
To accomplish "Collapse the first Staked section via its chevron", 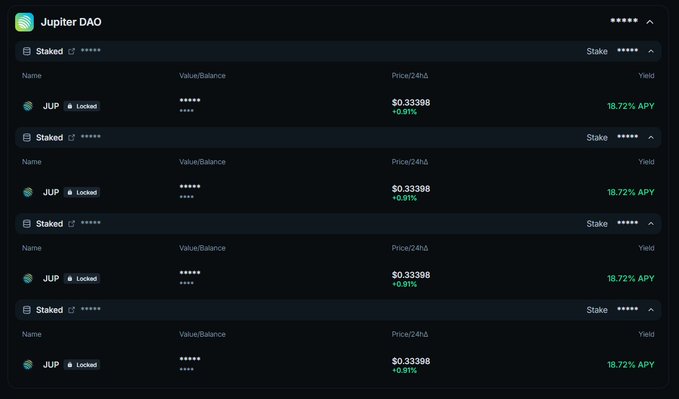I will (x=651, y=51).
